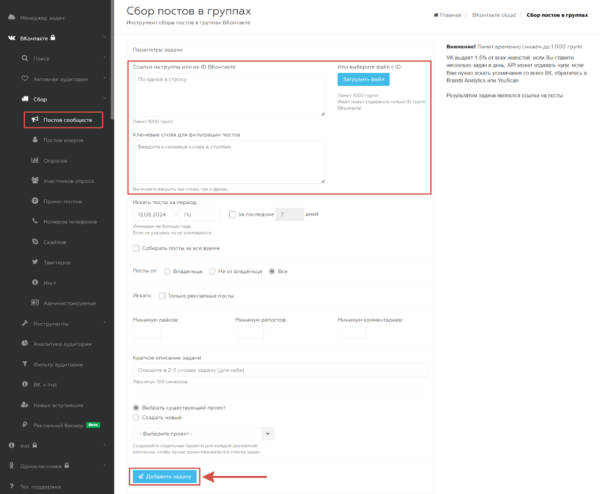
Task: Go to 'Главная' breadcrumb link
Action: [x=450, y=15]
